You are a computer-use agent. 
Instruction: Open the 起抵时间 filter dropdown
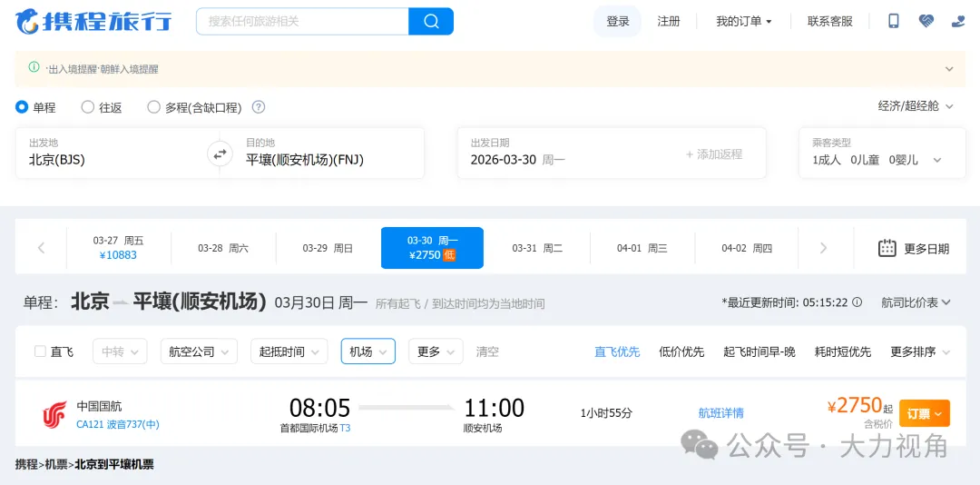coord(289,351)
